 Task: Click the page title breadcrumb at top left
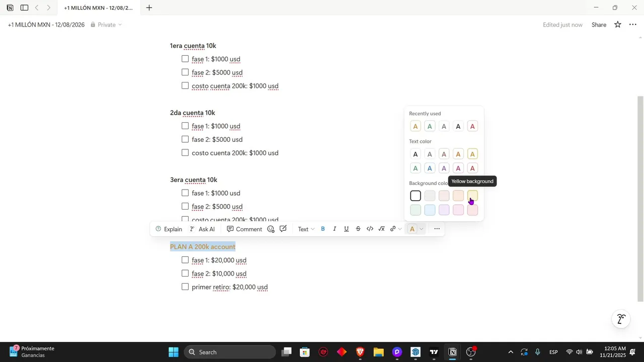click(x=46, y=25)
